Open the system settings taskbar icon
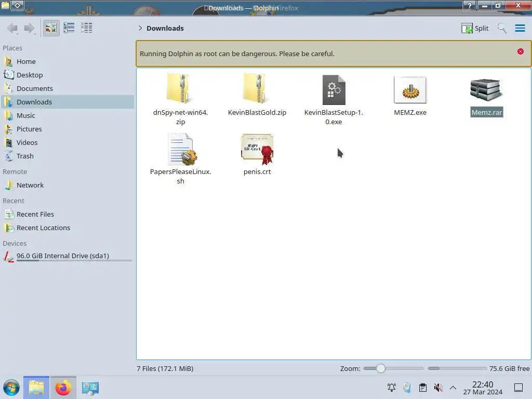Image resolution: width=532 pixels, height=399 pixels. pyautogui.click(x=90, y=388)
